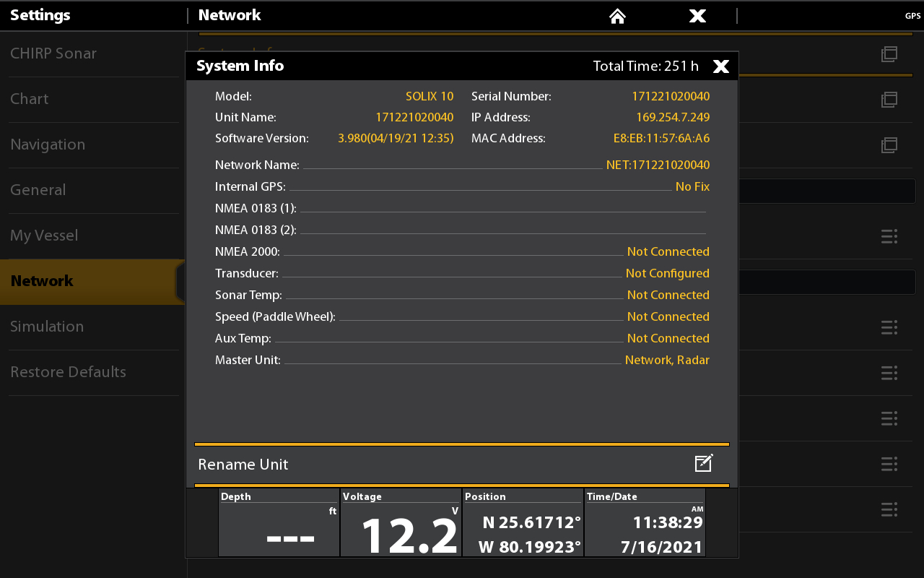The width and height of the screenshot is (924, 578).
Task: Click Total Time: 251 h
Action: pos(645,66)
